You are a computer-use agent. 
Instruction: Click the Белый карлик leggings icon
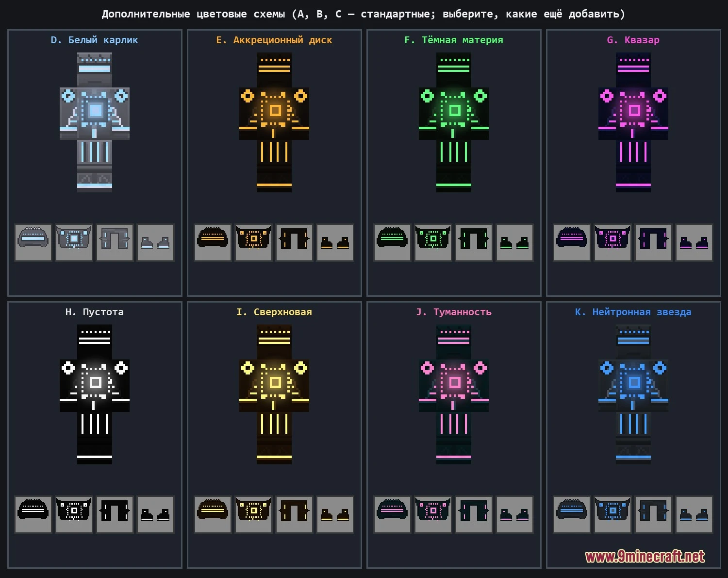click(115, 242)
